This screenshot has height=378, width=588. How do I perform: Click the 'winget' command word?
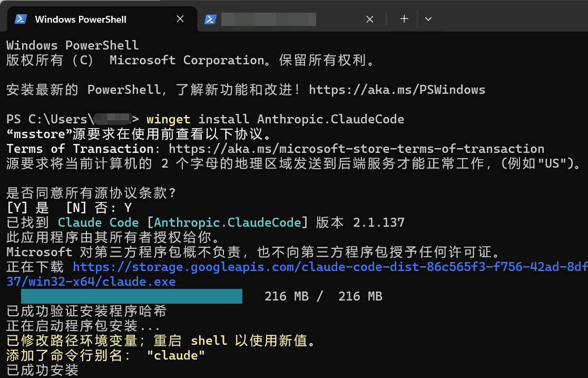tap(169, 119)
